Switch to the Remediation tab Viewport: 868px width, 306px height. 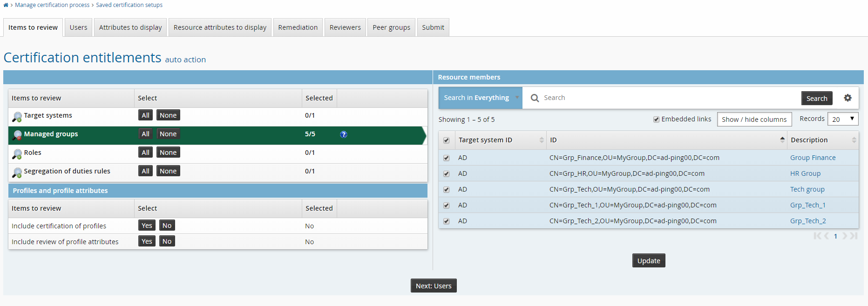(298, 27)
